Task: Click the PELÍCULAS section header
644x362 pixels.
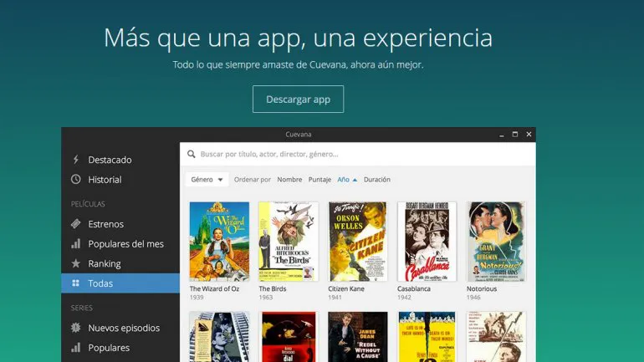Action: point(88,204)
